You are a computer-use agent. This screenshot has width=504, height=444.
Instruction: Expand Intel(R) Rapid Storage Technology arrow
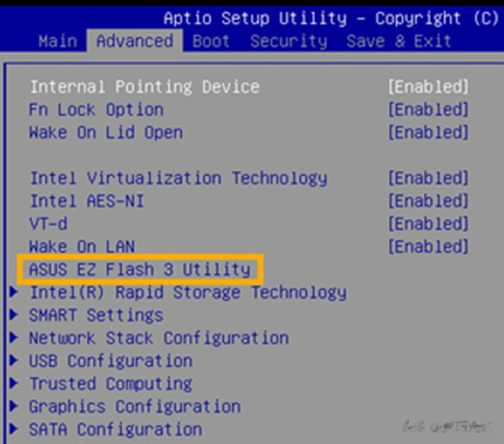(x=14, y=293)
